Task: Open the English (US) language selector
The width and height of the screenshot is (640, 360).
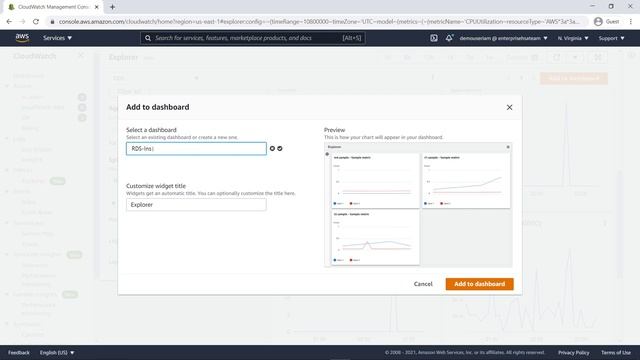Action: [x=57, y=353]
